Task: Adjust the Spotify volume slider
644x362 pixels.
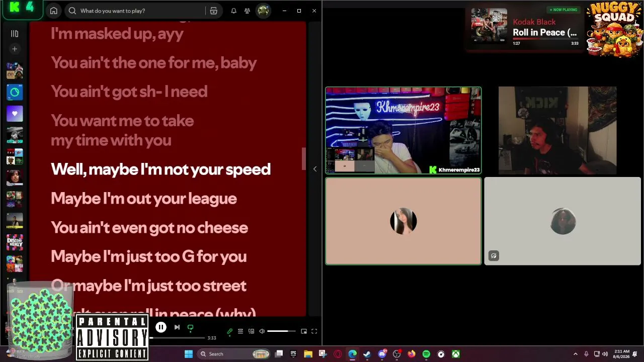Action: [x=281, y=331]
